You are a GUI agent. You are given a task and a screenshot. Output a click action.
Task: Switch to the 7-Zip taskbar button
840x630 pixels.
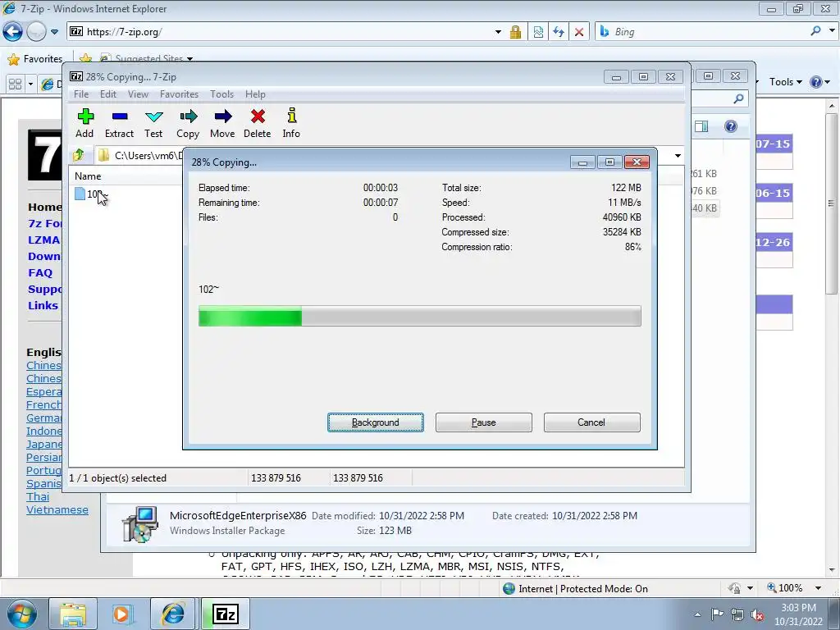(x=225, y=614)
